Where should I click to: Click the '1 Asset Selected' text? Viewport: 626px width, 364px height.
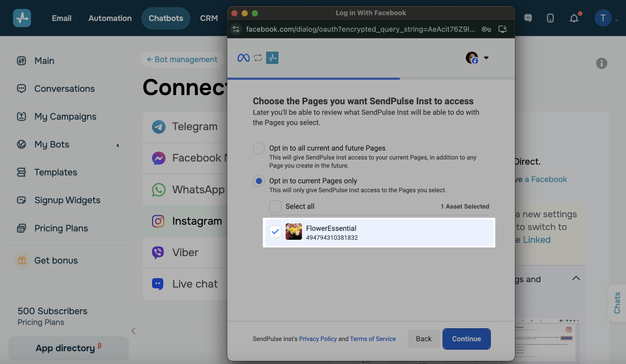click(465, 207)
